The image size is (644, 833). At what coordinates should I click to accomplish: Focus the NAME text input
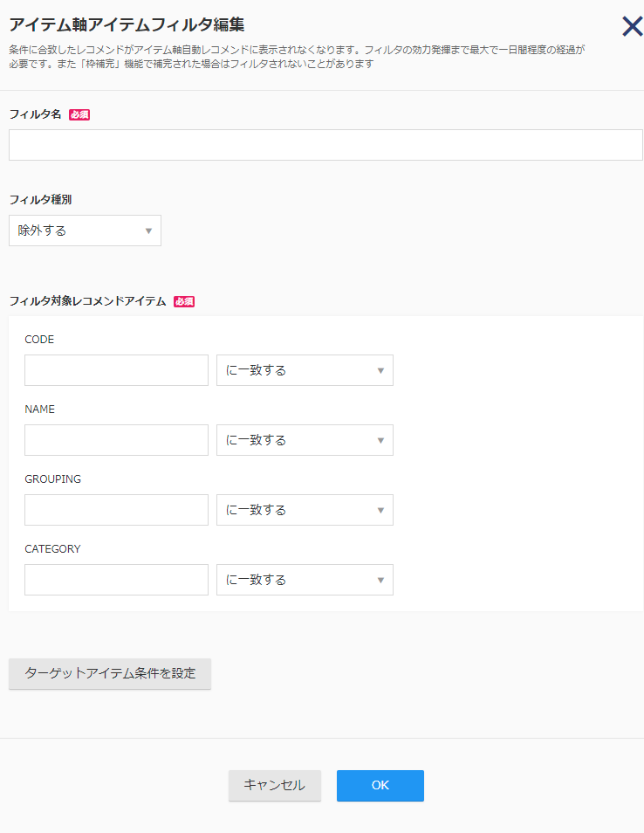click(116, 440)
